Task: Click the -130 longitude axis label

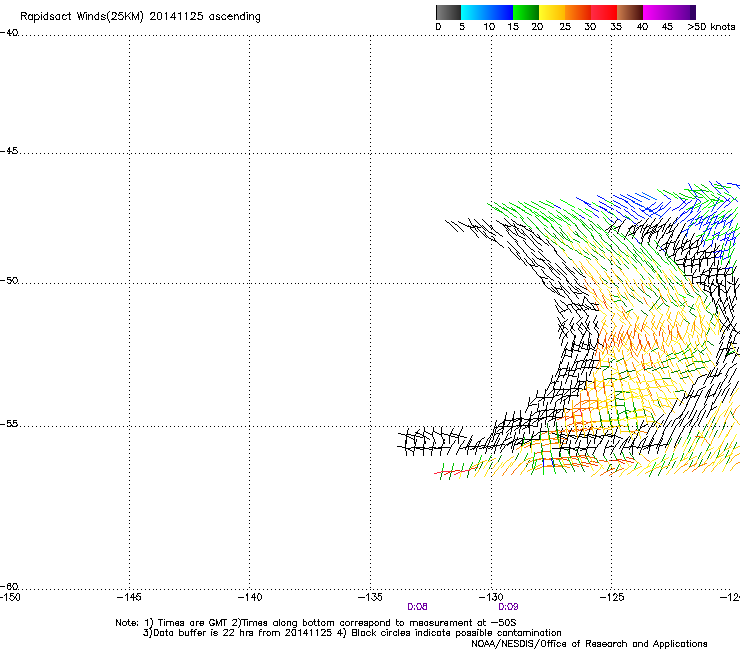Action: [491, 597]
